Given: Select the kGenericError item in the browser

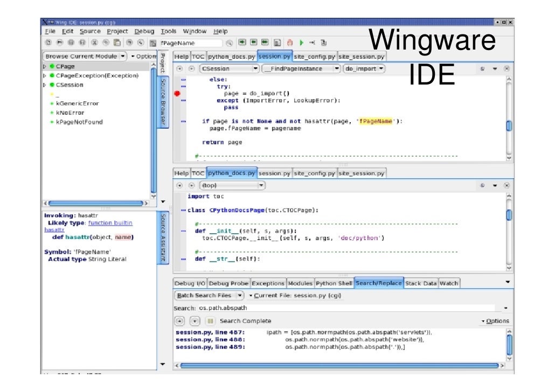Looking at the screenshot, I should 78,104.
